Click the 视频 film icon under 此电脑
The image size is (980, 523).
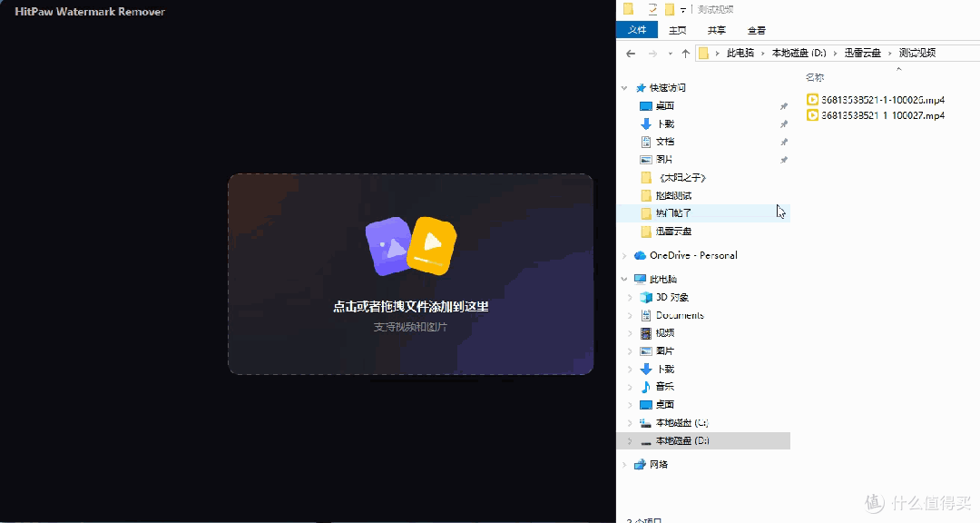(646, 333)
